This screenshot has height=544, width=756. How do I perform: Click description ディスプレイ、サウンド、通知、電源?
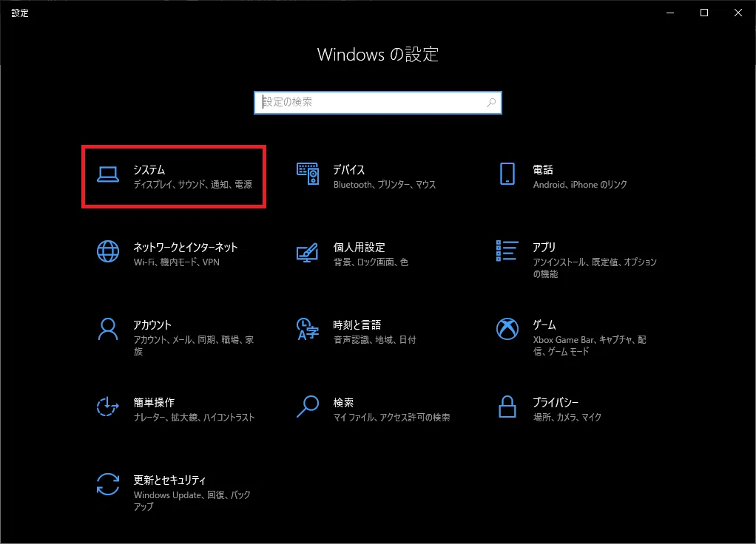(x=193, y=185)
